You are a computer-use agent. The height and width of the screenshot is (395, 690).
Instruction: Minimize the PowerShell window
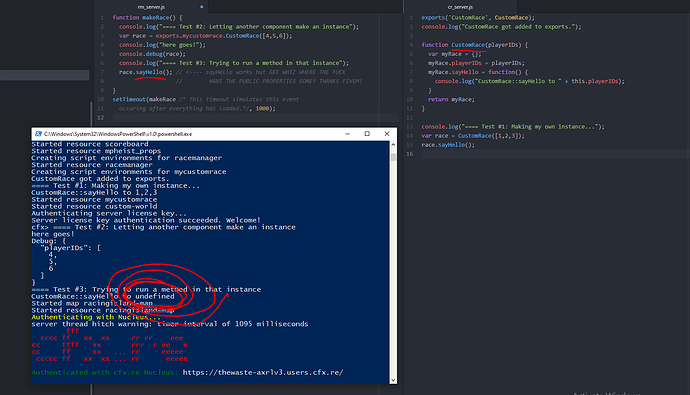348,134
